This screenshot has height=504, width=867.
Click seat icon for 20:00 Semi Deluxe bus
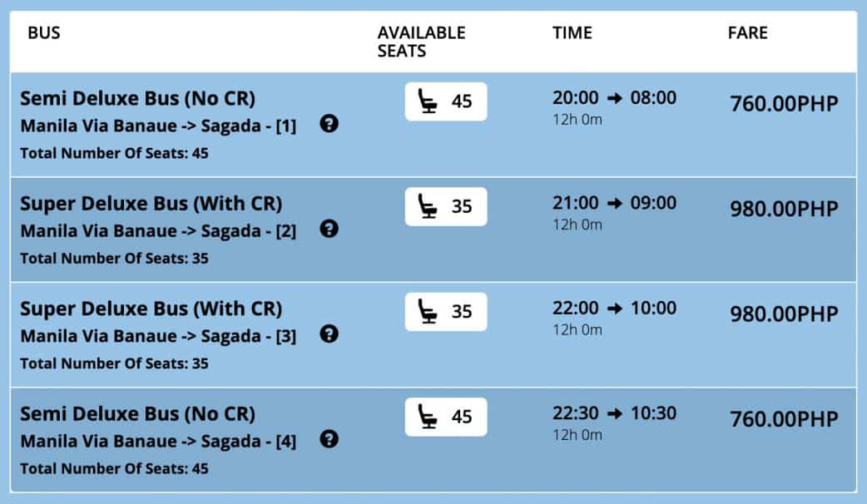[428, 101]
